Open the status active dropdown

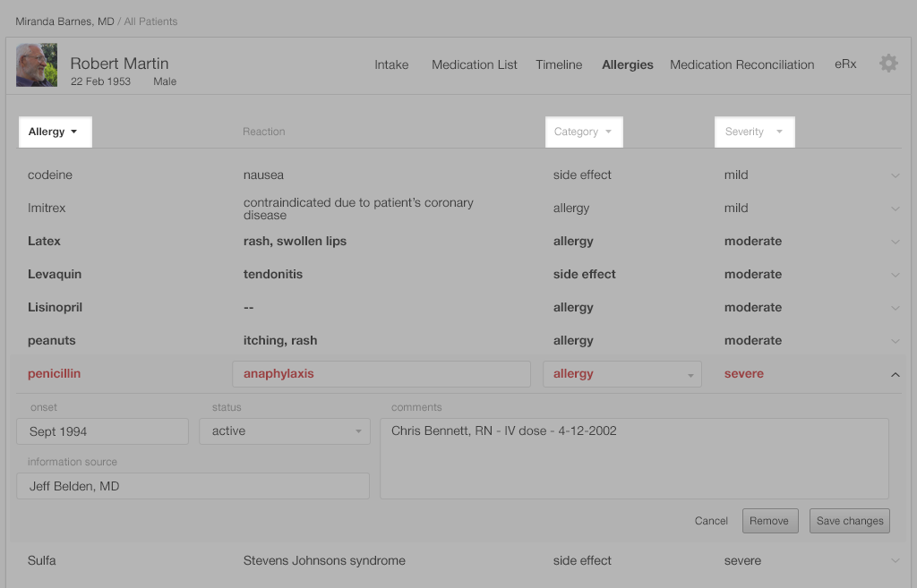(284, 431)
